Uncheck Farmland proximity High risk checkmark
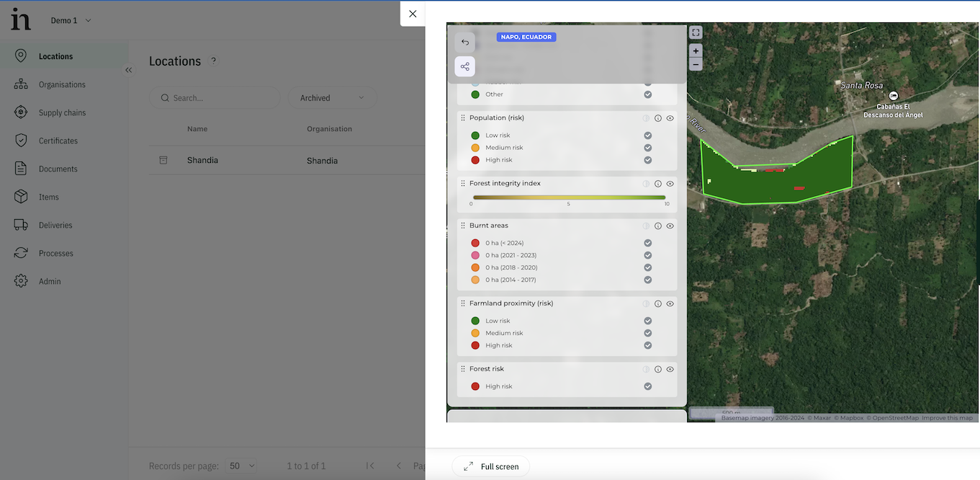The height and width of the screenshot is (480, 980). (x=648, y=346)
